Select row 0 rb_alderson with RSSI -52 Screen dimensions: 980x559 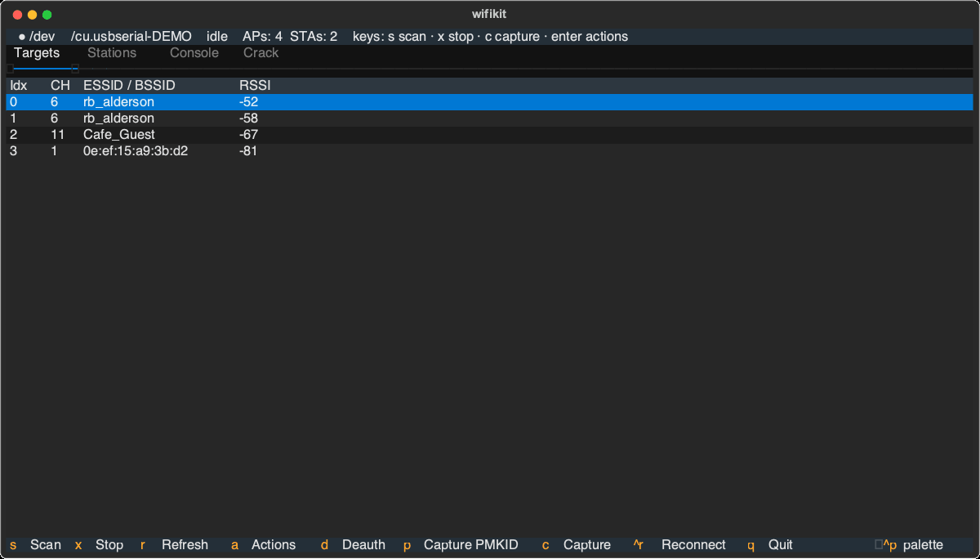click(x=489, y=102)
